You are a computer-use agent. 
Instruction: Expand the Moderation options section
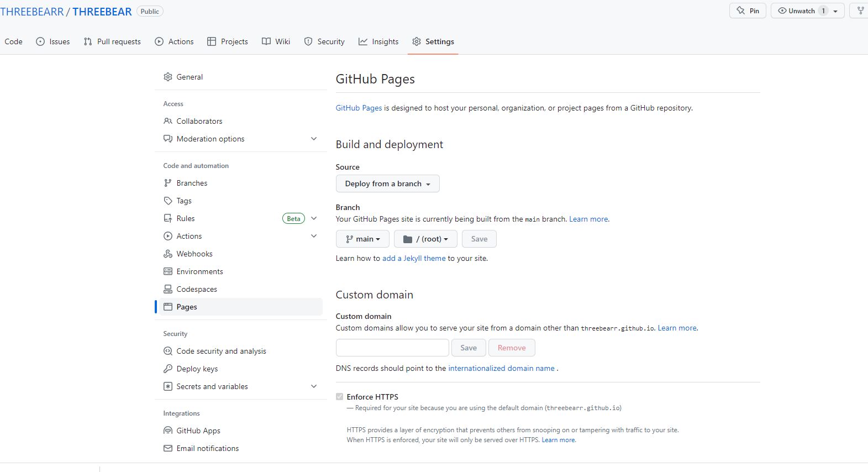pos(314,139)
